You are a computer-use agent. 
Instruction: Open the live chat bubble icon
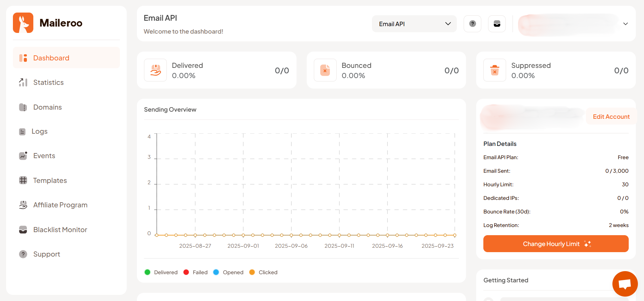(x=625, y=284)
